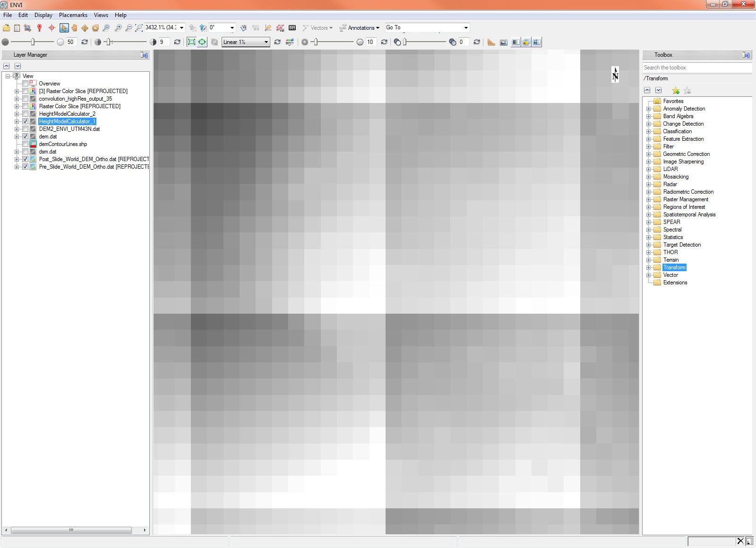The height and width of the screenshot is (548, 756).
Task: Open the Display menu
Action: click(43, 15)
